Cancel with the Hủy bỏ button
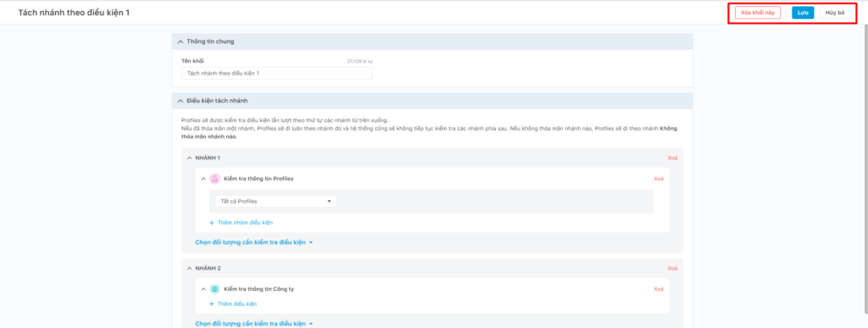Image resolution: width=868 pixels, height=328 pixels. pos(834,12)
